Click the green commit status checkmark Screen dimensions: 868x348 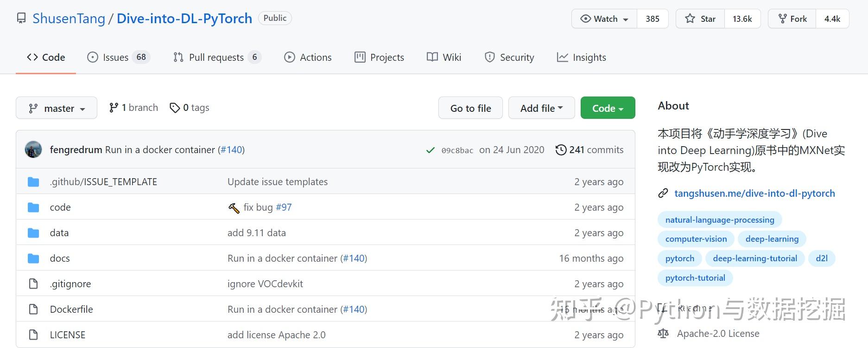tap(431, 150)
